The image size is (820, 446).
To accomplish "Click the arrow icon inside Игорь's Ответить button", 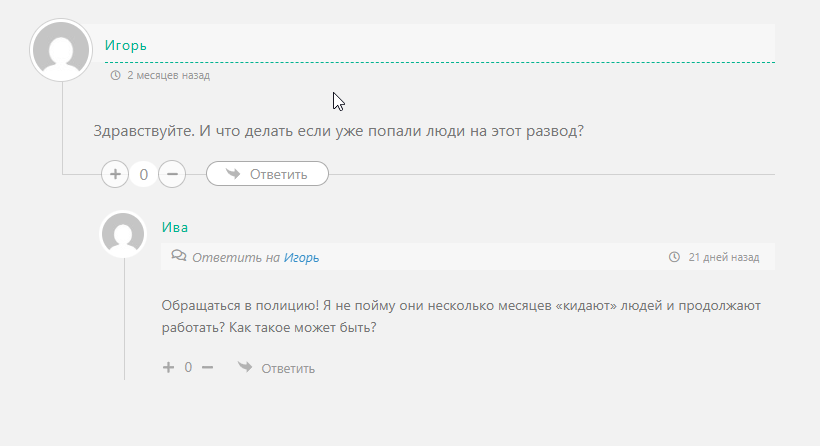I will point(233,174).
